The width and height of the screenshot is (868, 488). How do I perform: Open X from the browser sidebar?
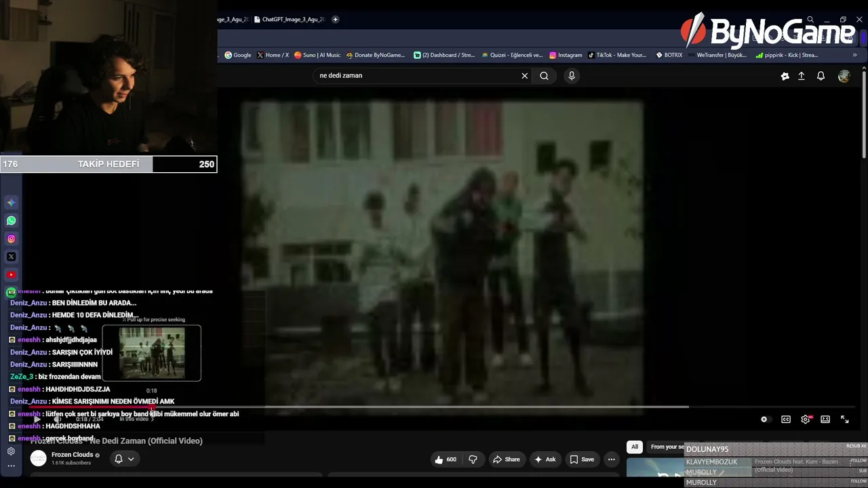(x=11, y=257)
